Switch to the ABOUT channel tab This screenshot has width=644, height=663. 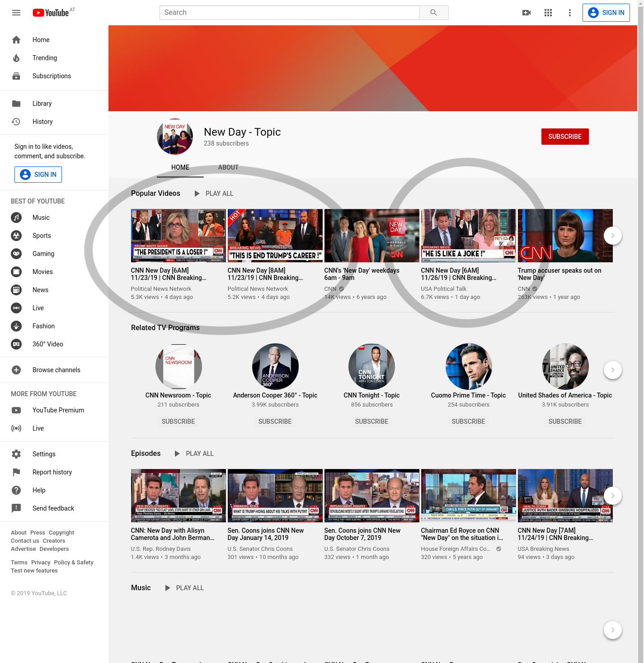[x=228, y=167]
